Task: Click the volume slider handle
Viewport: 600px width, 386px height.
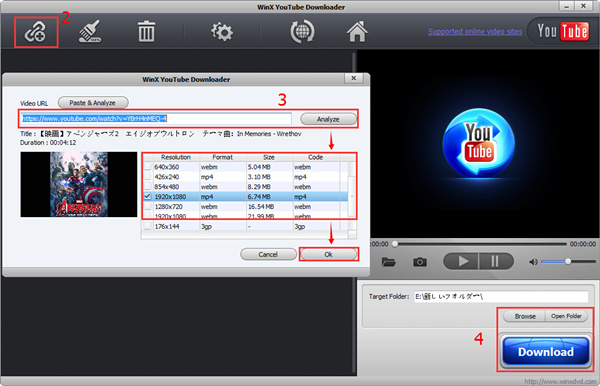Action: tap(568, 261)
